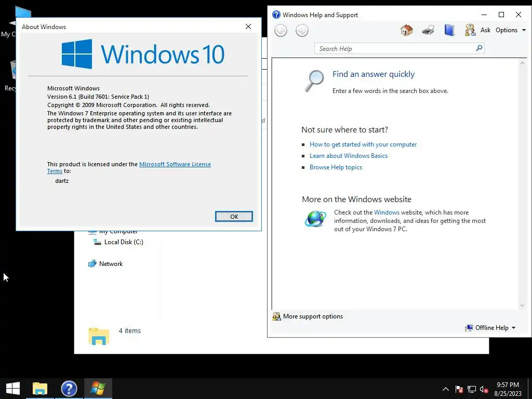Viewport: 532px width, 399px height.
Task: Expand the Offline Help dropdown arrow
Action: [x=513, y=328]
